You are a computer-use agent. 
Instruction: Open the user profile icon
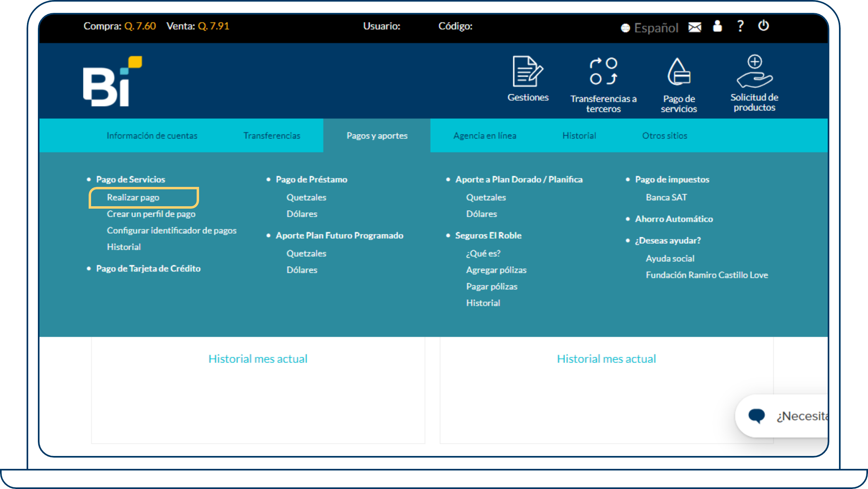tap(717, 26)
